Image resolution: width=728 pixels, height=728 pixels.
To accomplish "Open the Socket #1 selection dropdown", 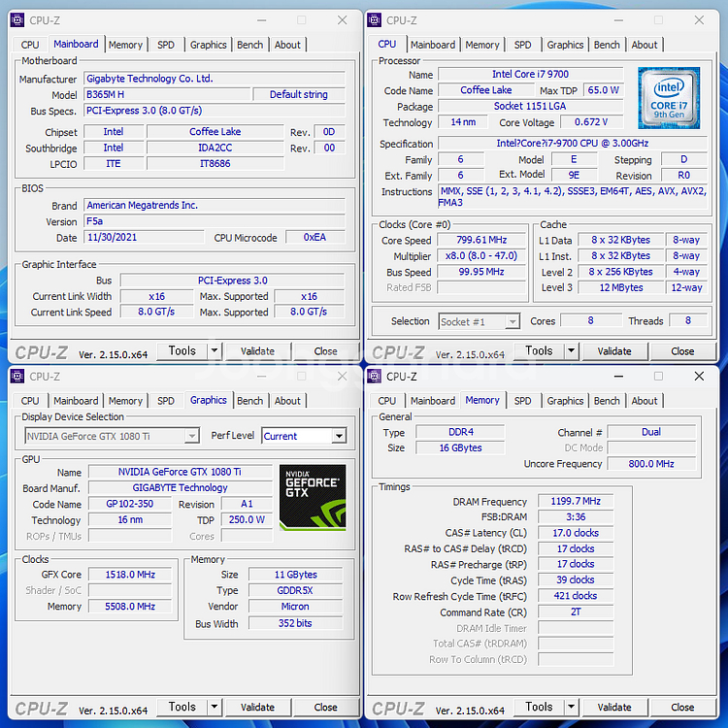I will click(480, 321).
